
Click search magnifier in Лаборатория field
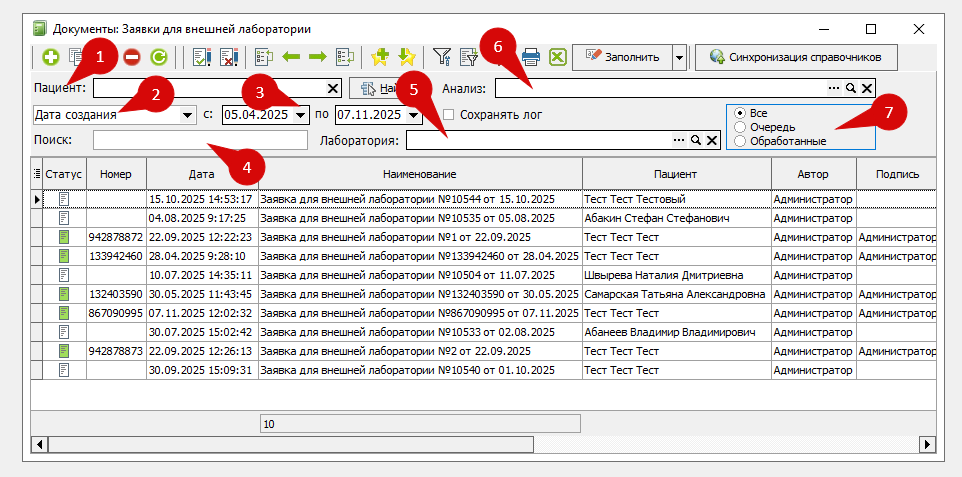click(695, 141)
